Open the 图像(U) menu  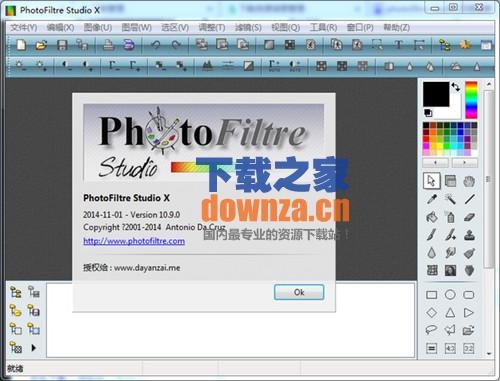[x=98, y=28]
